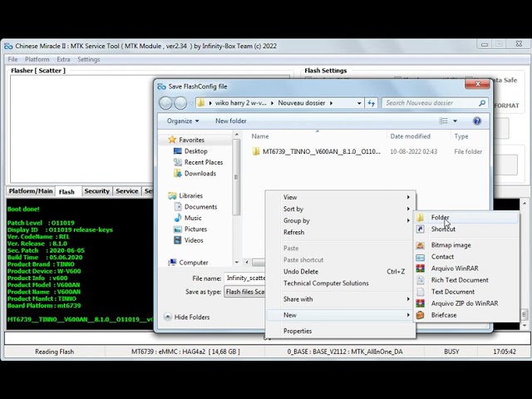Click the MT6739__TINNO__V600AN folder
This screenshot has height=399, width=532.
click(316, 151)
